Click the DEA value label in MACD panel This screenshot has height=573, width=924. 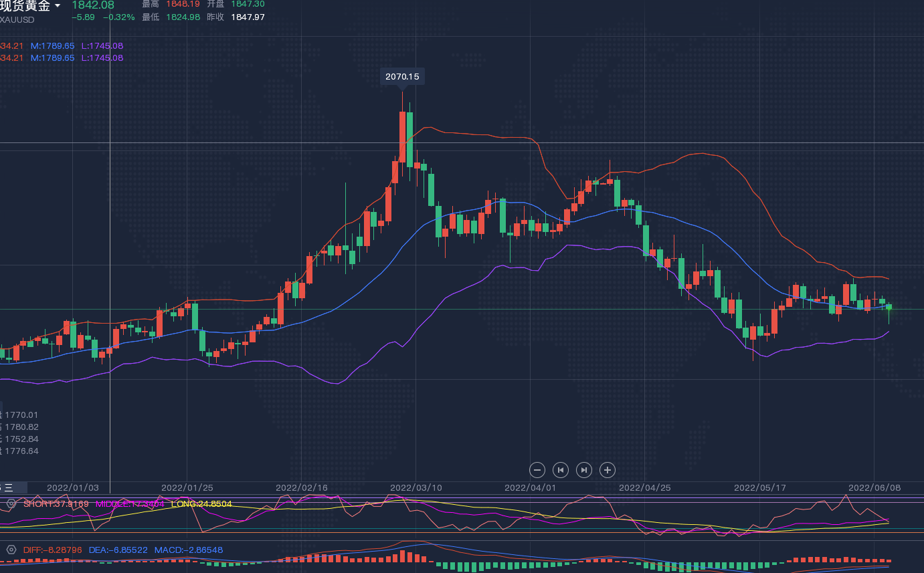118,550
